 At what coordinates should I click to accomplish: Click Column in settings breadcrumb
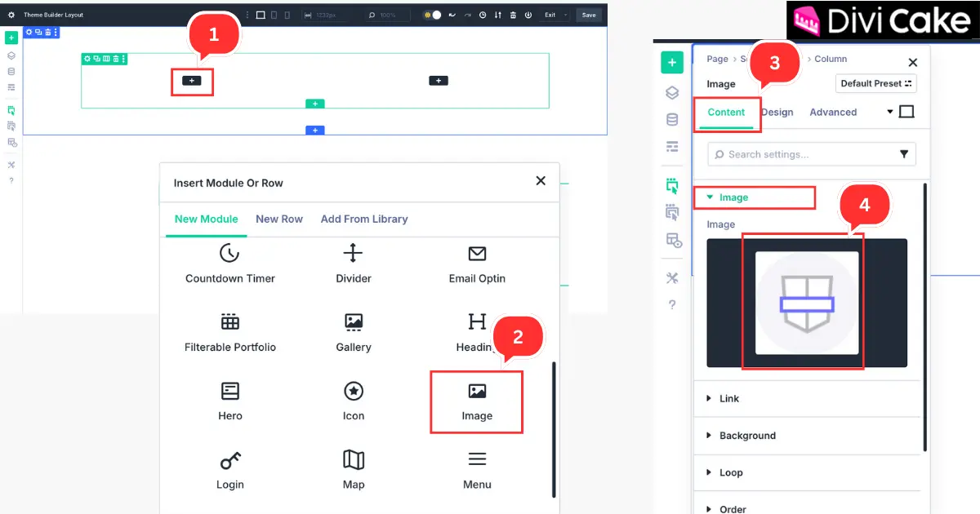[831, 59]
